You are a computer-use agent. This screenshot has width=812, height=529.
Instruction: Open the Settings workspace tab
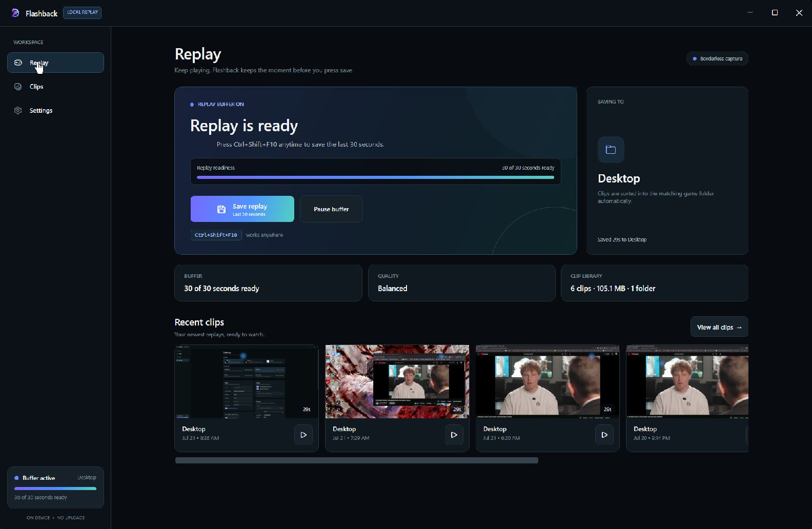pyautogui.click(x=55, y=110)
